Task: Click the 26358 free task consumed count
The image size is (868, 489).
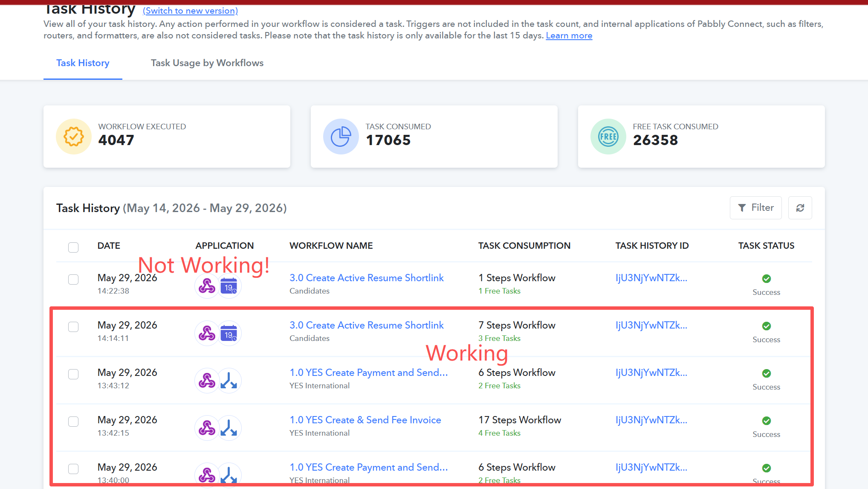Action: point(655,140)
